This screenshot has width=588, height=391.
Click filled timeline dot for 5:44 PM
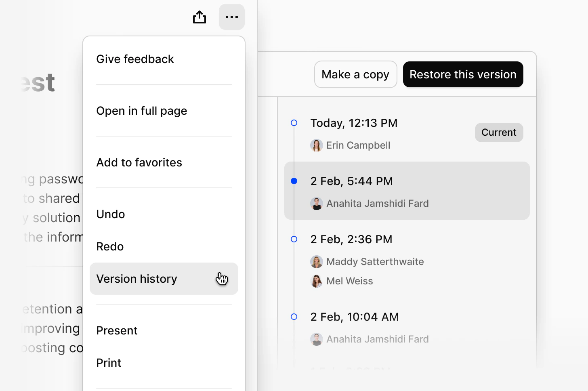tap(294, 181)
